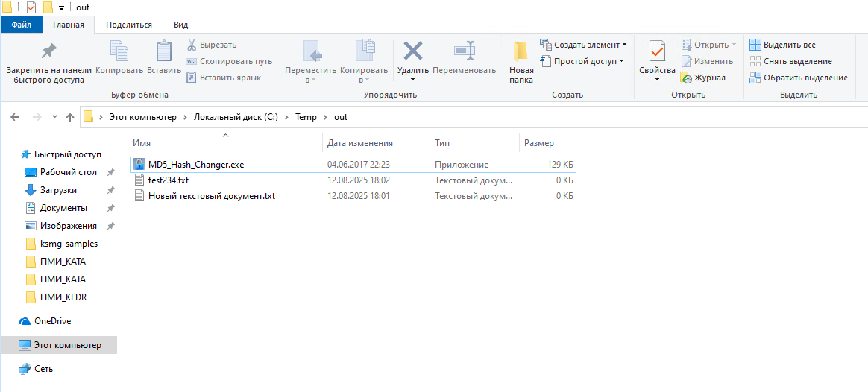Click the Up arrow navigation icon
Viewport: 868px width, 392px height.
pos(70,117)
